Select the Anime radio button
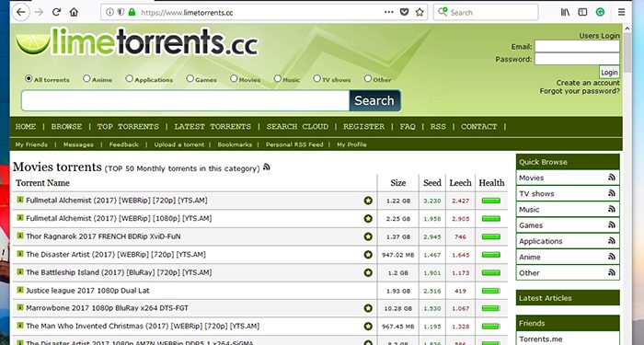The width and height of the screenshot is (644, 345). pyautogui.click(x=86, y=78)
